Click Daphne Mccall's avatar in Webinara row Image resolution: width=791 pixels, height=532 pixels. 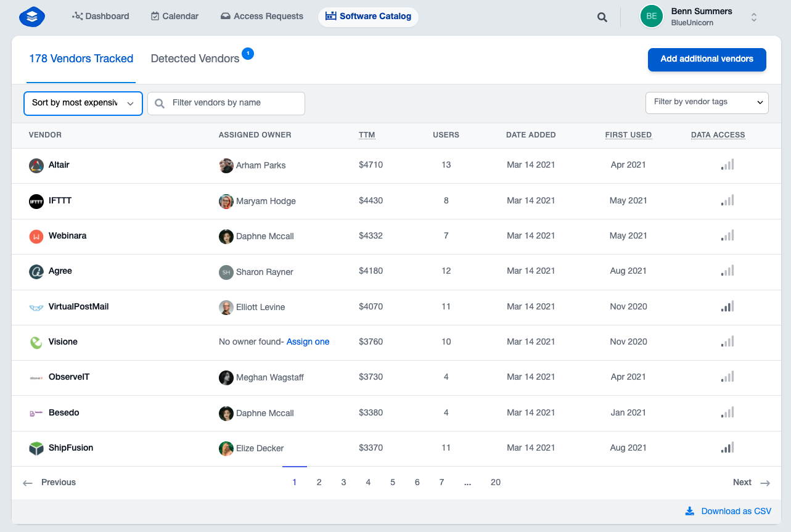[x=226, y=236]
